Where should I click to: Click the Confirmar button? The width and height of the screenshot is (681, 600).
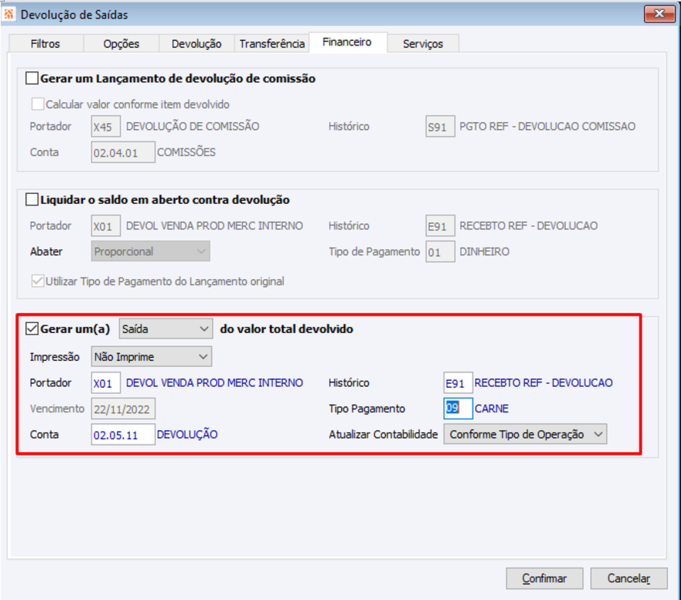coord(544,578)
